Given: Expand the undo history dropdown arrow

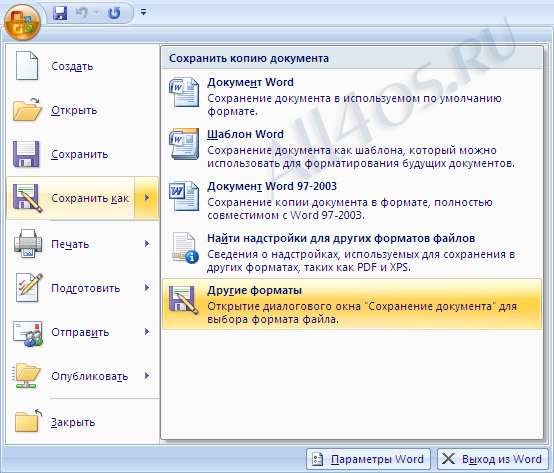Looking at the screenshot, I should (x=96, y=13).
